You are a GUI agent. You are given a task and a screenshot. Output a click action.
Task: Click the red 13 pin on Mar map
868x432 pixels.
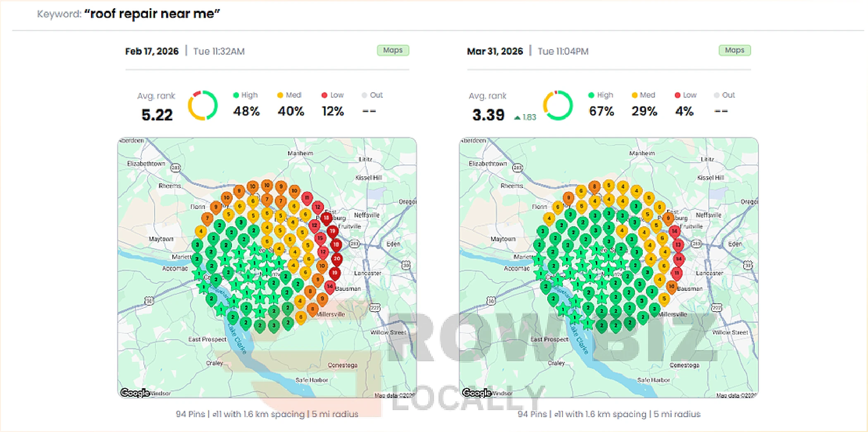pos(678,245)
